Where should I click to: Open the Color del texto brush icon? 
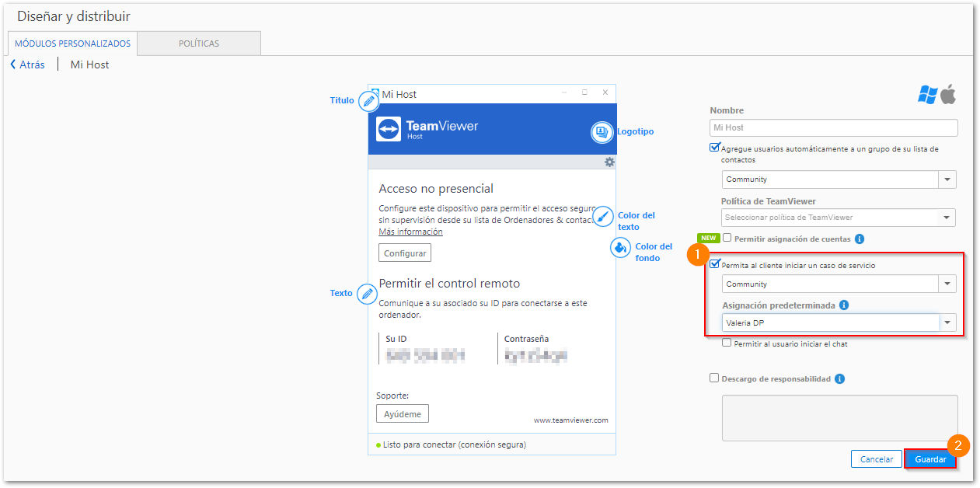click(604, 217)
